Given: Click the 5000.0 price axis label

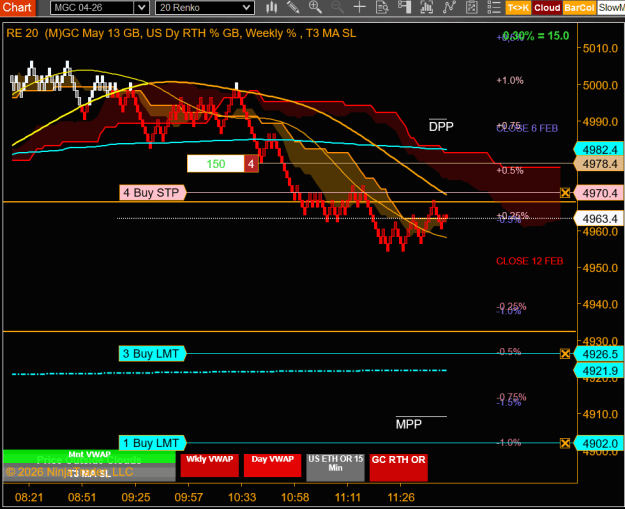Looking at the screenshot, I should (600, 85).
